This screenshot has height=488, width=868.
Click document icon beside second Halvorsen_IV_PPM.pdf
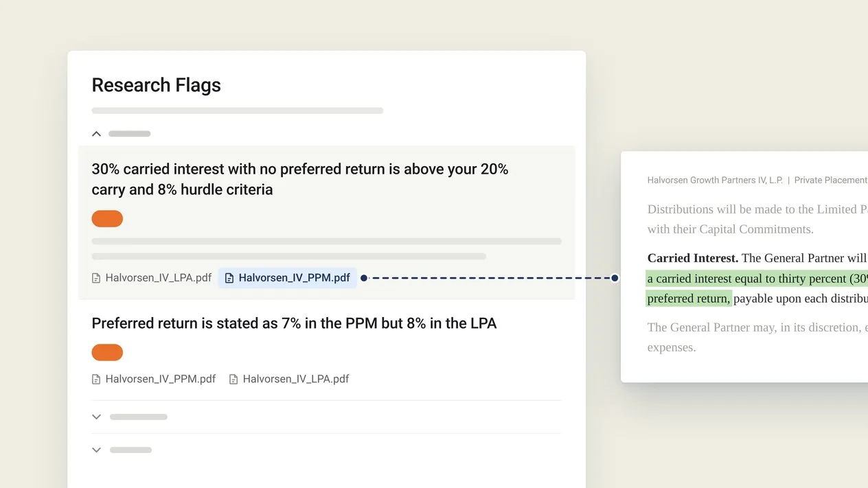[96, 379]
